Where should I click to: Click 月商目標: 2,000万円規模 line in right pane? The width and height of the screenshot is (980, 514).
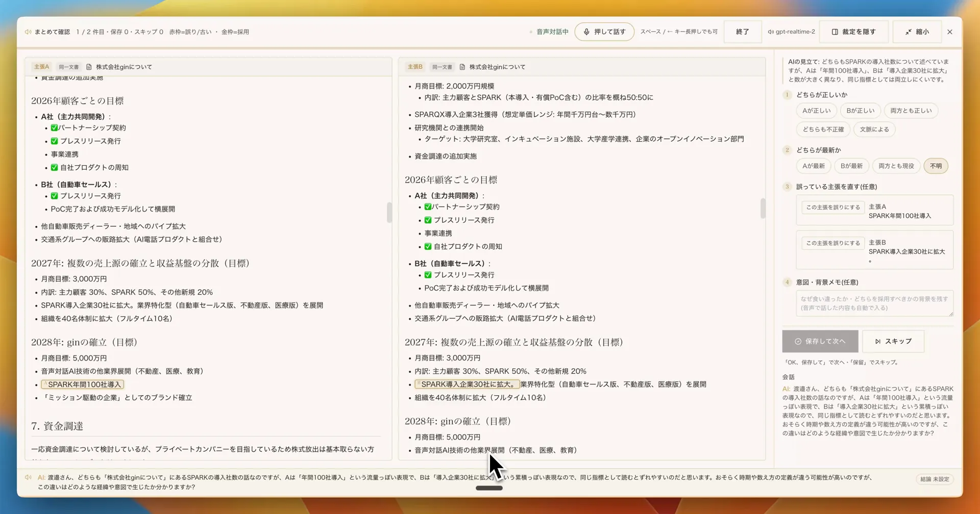(454, 86)
